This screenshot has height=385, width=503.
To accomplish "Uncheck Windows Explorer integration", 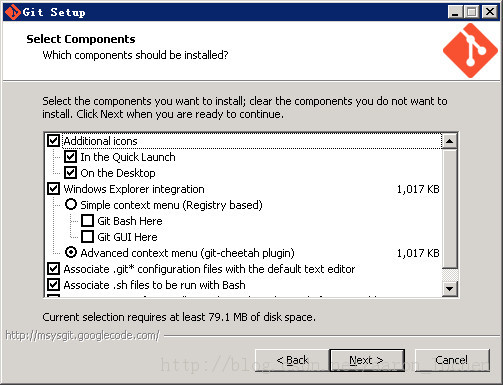I will 53,189.
